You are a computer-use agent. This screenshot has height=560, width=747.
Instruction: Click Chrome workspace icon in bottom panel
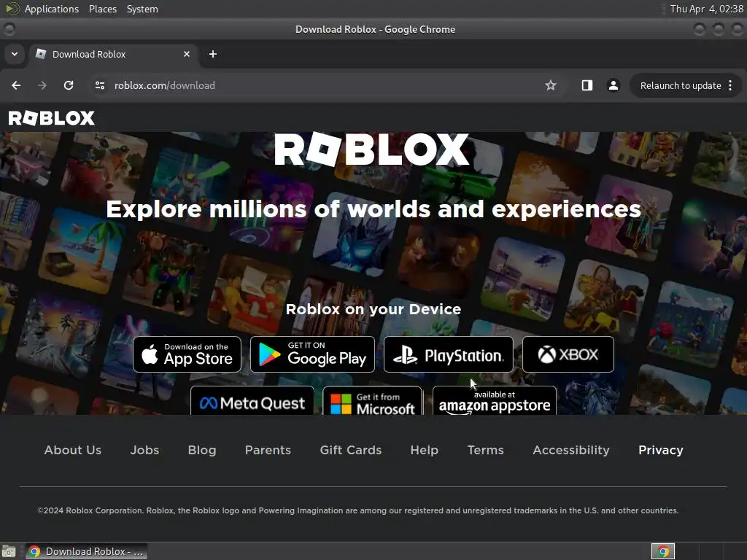[x=663, y=551]
